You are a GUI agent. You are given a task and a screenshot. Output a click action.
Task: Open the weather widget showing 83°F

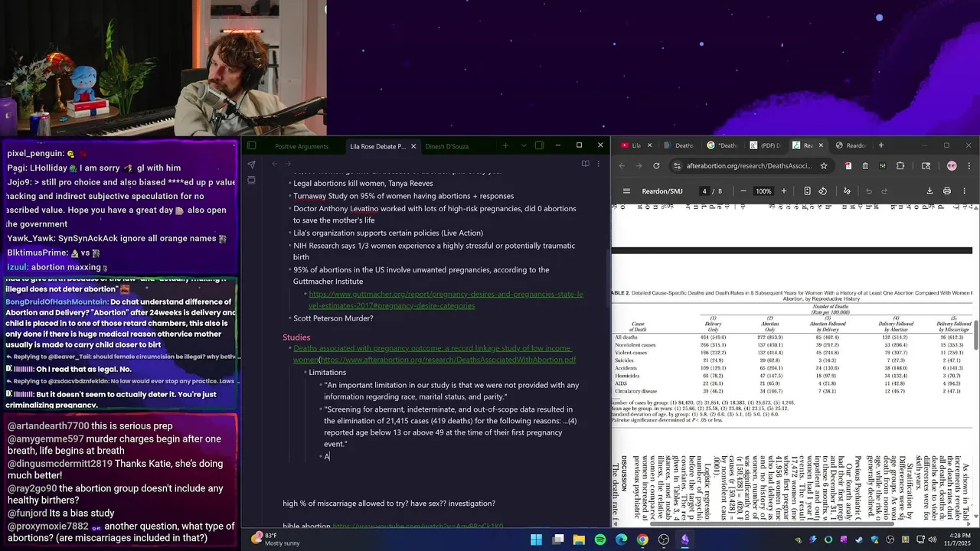277,539
